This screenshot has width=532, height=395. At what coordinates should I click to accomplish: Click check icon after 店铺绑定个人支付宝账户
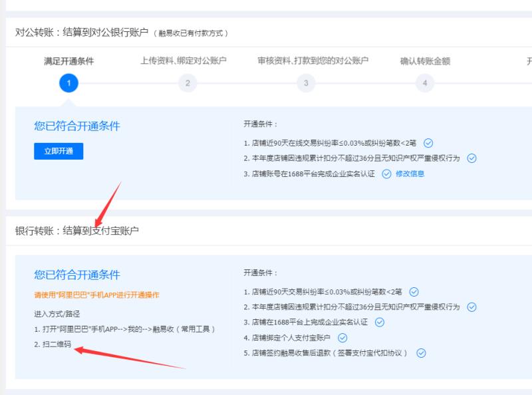pos(343,338)
